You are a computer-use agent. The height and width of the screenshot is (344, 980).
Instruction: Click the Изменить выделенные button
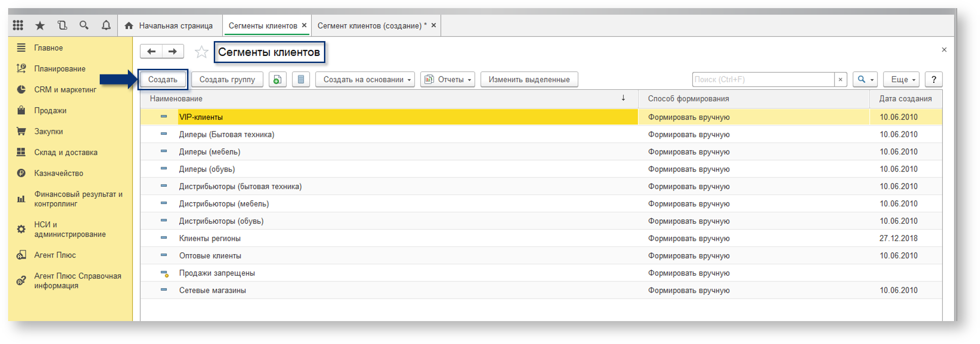pos(529,79)
